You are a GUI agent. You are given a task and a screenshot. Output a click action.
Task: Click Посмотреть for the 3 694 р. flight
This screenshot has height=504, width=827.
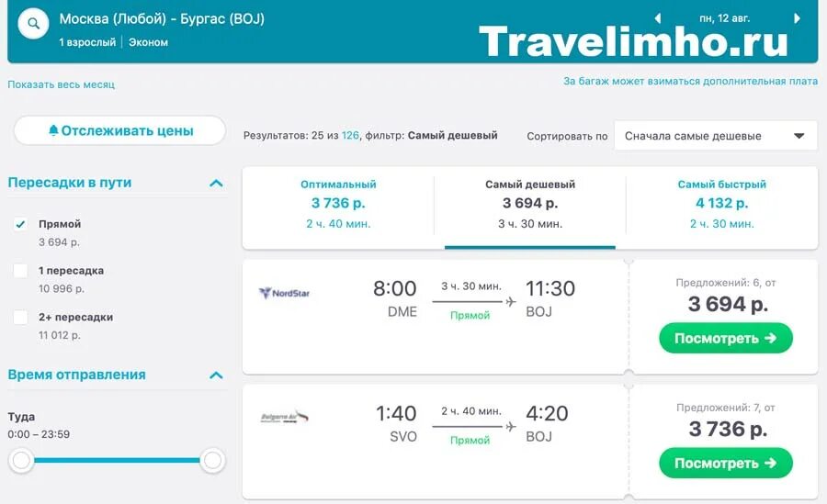tap(726, 339)
